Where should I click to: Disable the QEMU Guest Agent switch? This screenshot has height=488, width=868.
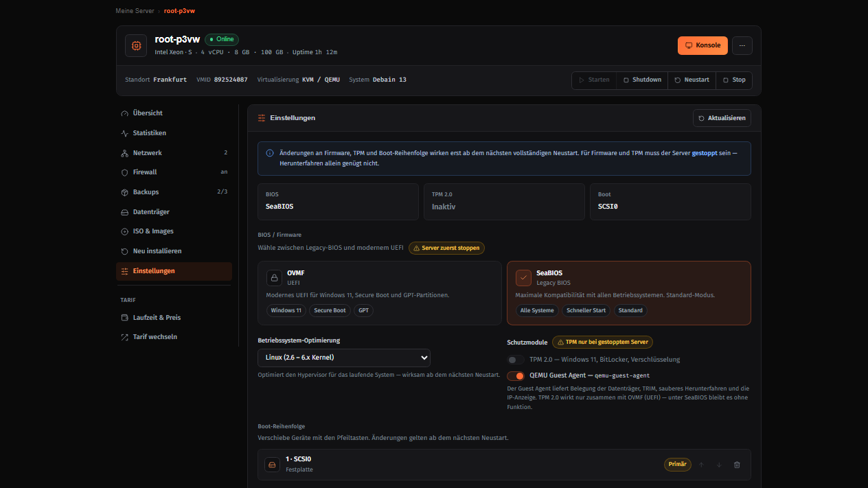tap(516, 375)
